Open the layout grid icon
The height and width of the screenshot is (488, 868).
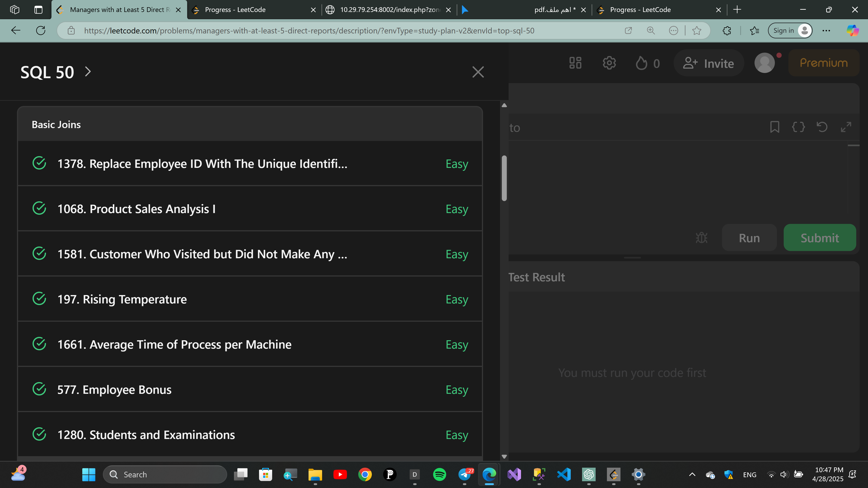tap(575, 63)
